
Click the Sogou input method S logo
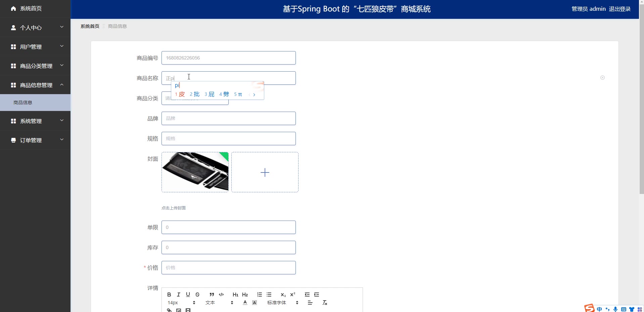[x=589, y=308]
